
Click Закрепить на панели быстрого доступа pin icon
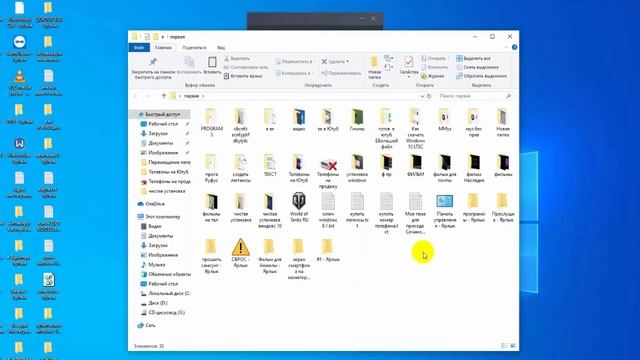click(x=153, y=62)
